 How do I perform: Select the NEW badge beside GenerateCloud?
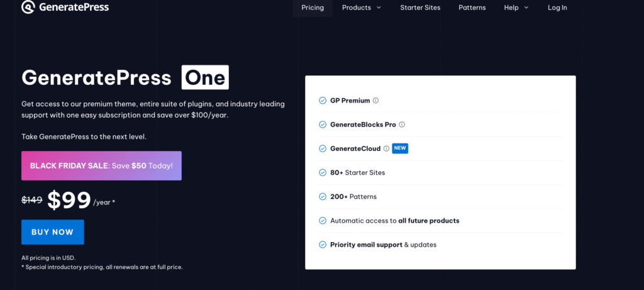[x=400, y=148]
